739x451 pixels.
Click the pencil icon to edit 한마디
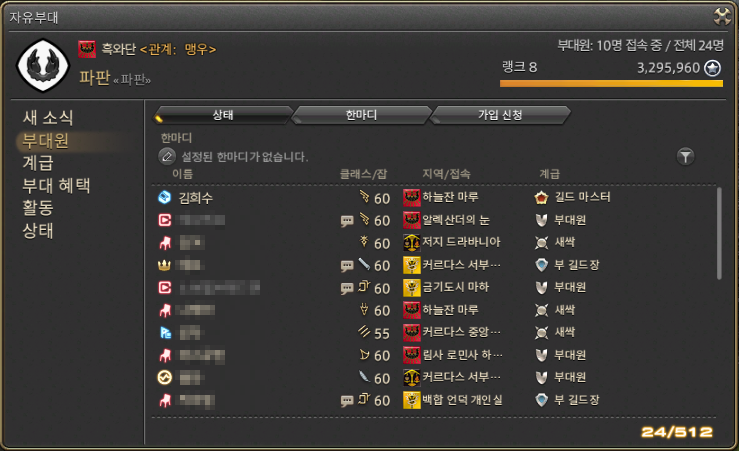point(167,156)
